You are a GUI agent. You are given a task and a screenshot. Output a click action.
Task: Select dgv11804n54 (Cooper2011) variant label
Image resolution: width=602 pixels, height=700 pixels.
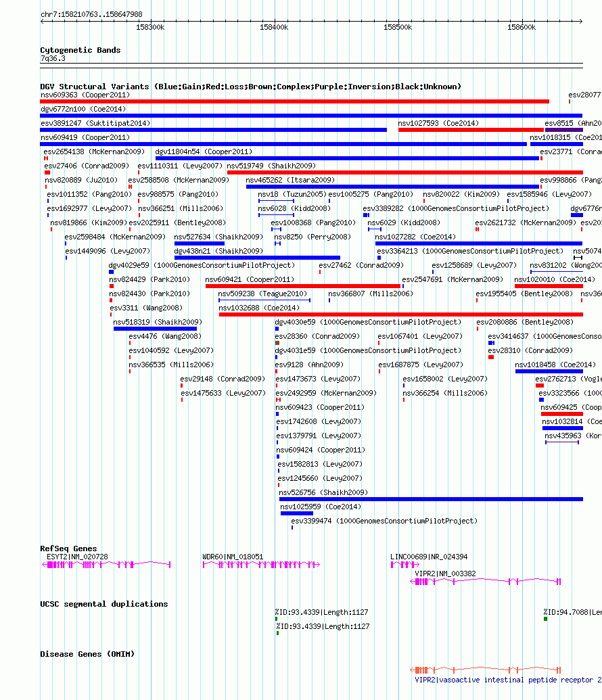204,152
